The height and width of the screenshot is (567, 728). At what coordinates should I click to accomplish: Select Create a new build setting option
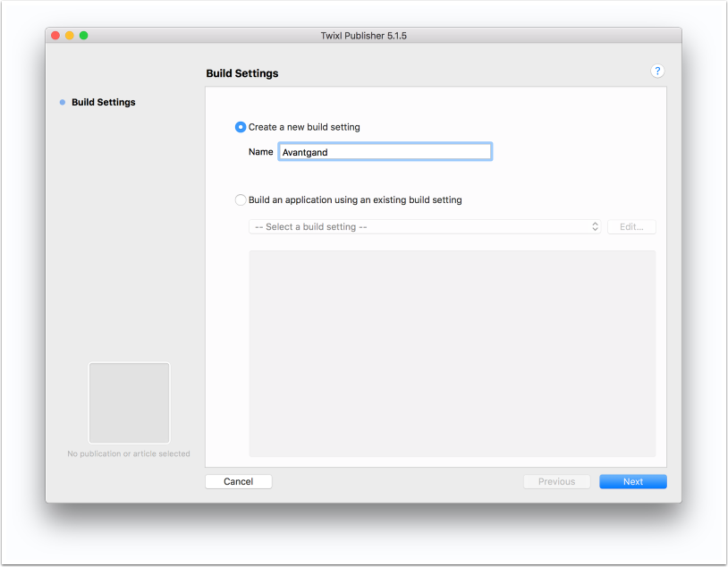[240, 127]
